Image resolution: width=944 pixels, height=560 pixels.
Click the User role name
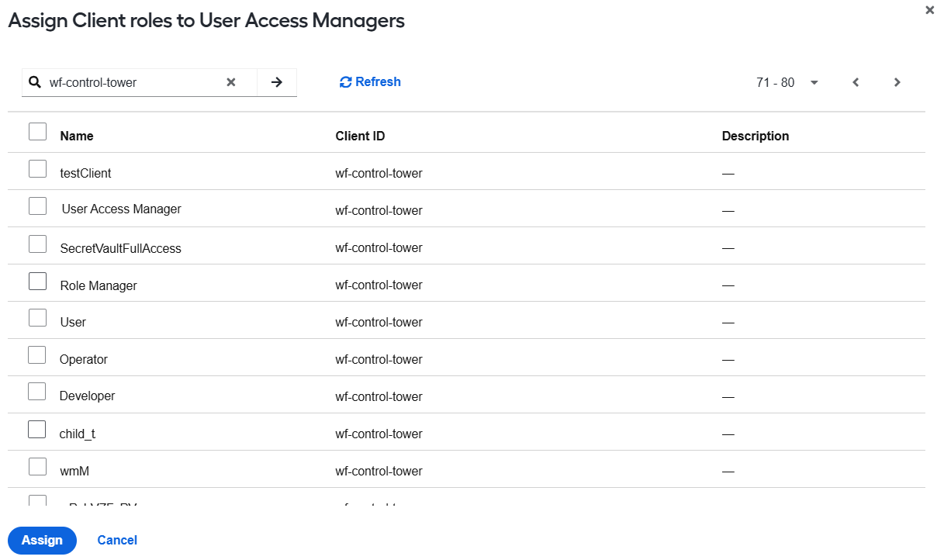pyautogui.click(x=73, y=322)
